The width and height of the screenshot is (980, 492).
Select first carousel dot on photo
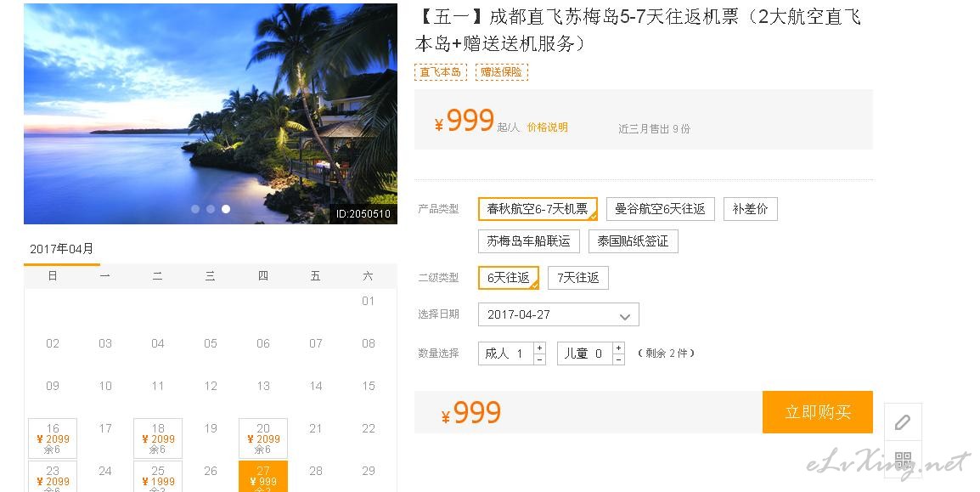[195, 209]
